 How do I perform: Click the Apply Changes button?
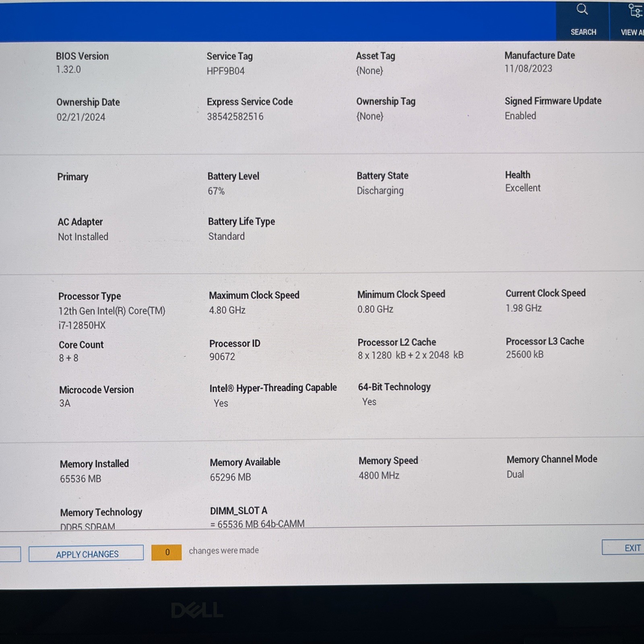(86, 553)
